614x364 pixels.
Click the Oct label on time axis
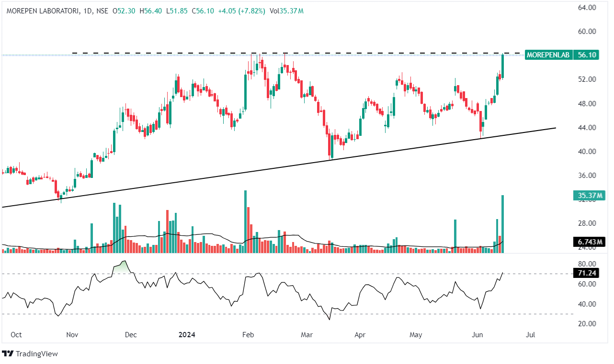[16, 335]
